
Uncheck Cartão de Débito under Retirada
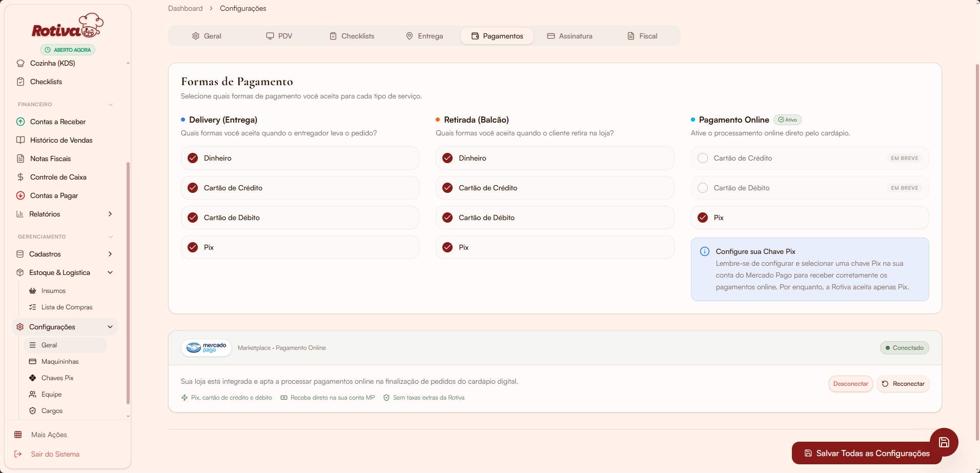click(x=447, y=218)
